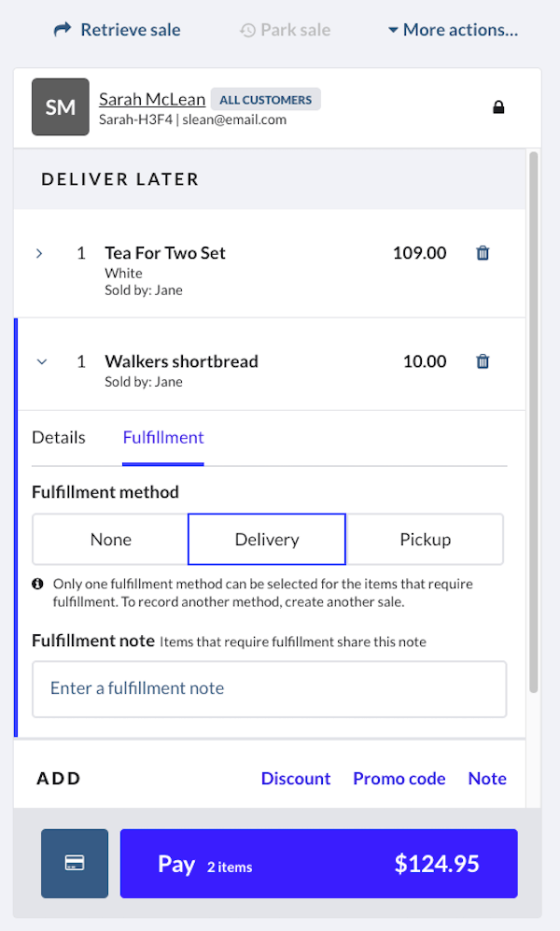Focus the fulfillment note input field
The height and width of the screenshot is (931, 560).
[x=270, y=689]
